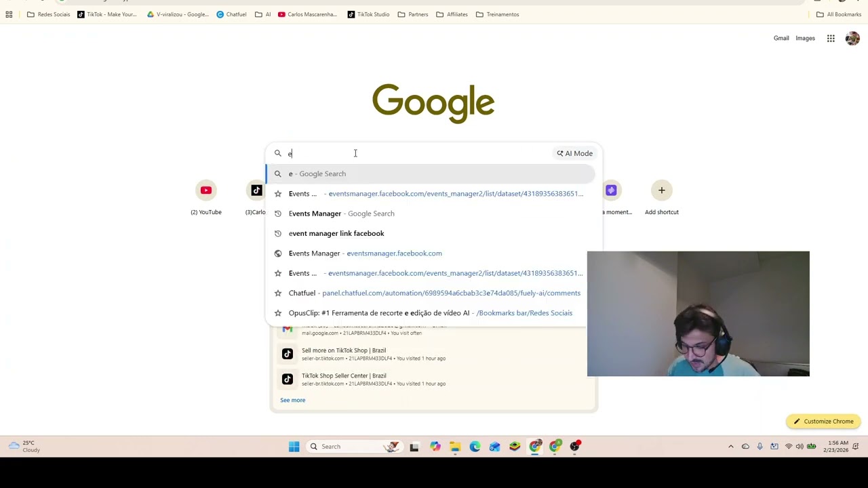This screenshot has height=488, width=868.
Task: Open the All Bookmarks folder
Action: tap(839, 14)
